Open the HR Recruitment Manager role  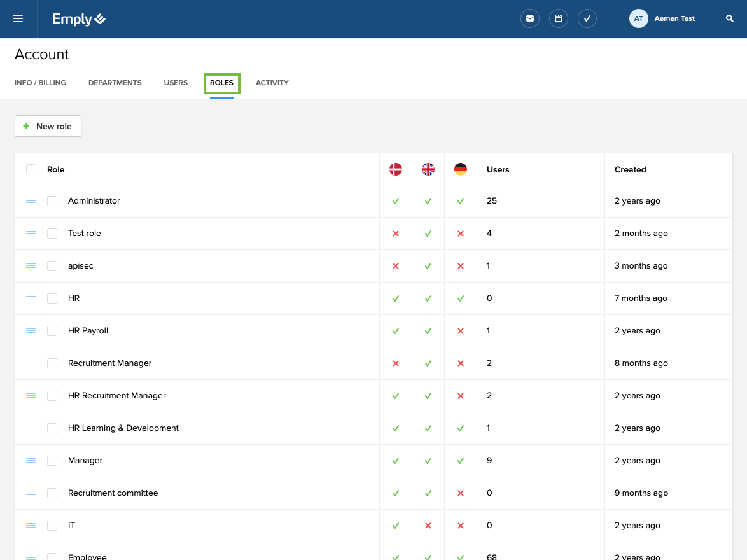pyautogui.click(x=116, y=395)
